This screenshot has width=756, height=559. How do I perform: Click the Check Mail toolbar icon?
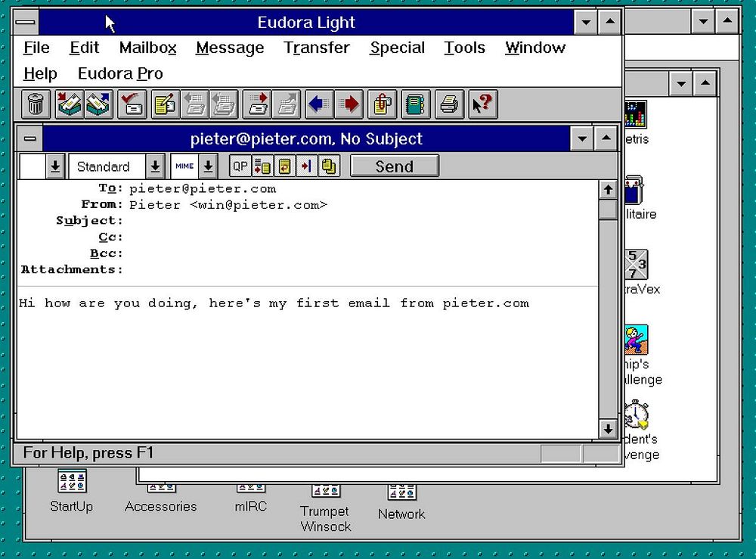(x=132, y=104)
